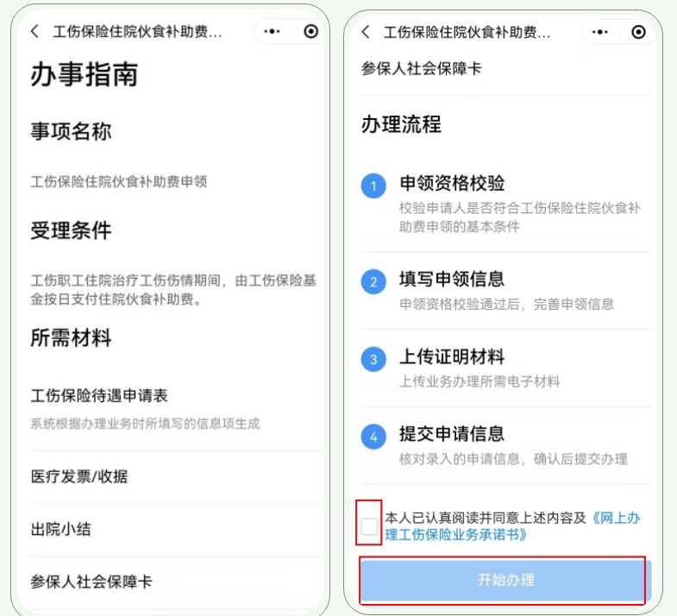The image size is (677, 616).
Task: Tap 参保人社会保障卡 at the top of the right phone
Action: pyautogui.click(x=421, y=68)
